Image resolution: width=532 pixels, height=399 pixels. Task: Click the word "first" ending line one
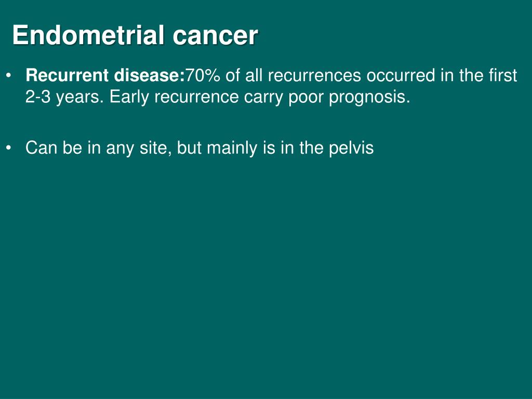click(x=503, y=75)
